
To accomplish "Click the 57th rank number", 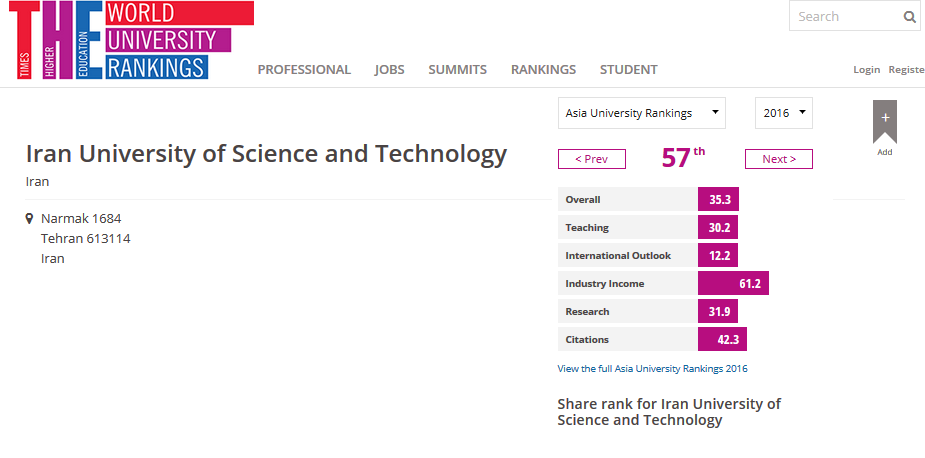I will (683, 158).
